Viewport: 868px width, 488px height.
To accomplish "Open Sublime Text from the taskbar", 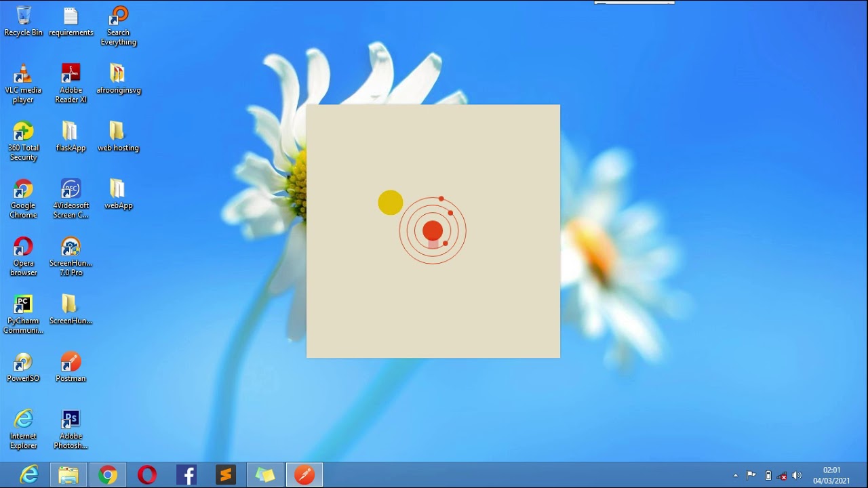I will pyautogui.click(x=226, y=475).
